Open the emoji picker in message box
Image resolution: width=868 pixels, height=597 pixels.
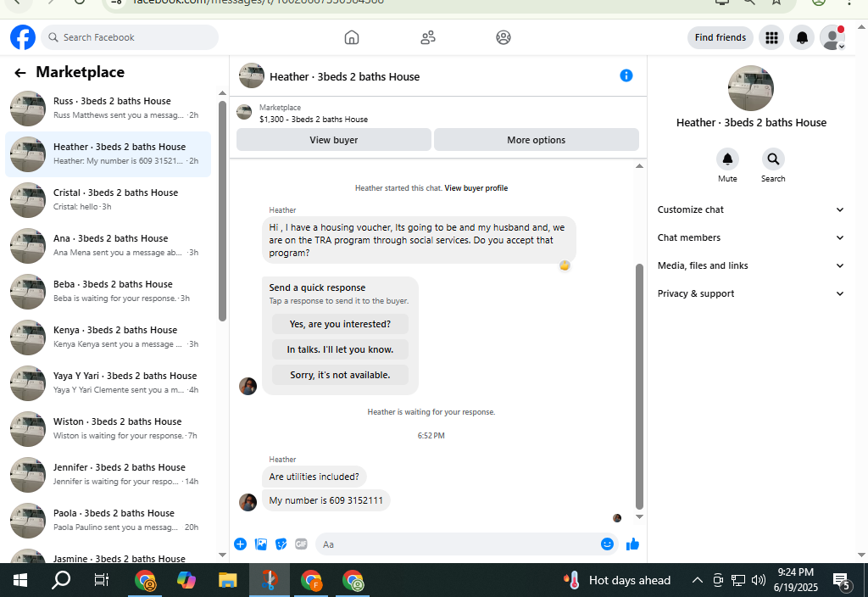pos(607,544)
